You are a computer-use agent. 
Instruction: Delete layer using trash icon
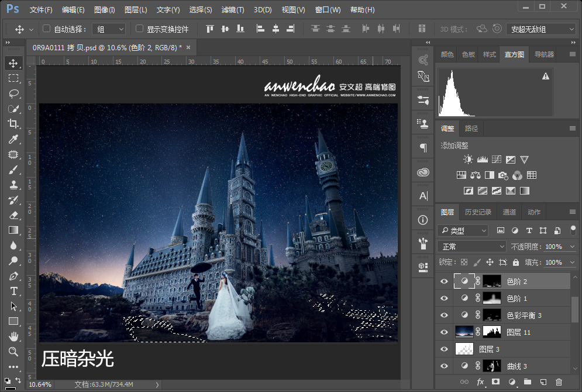[559, 381]
